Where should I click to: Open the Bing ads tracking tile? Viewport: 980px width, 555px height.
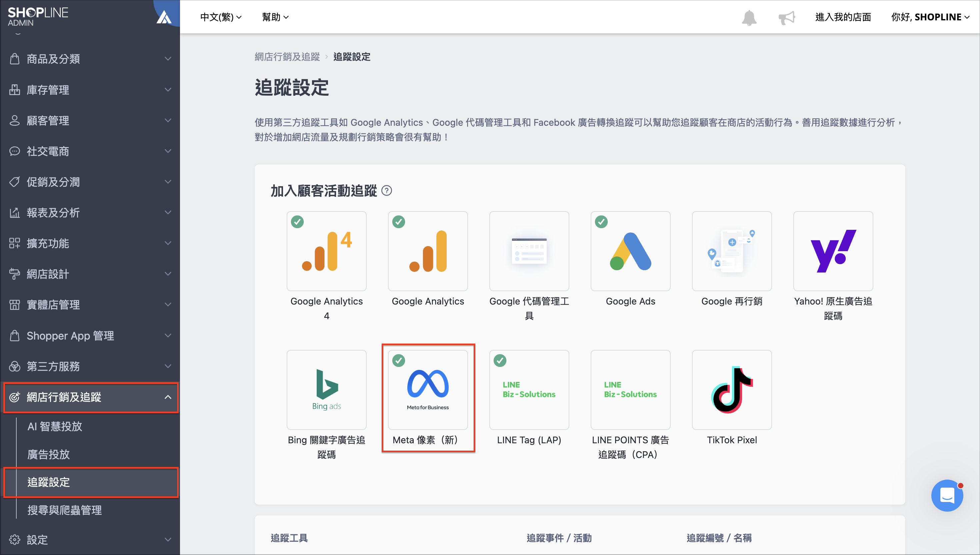pyautogui.click(x=326, y=390)
